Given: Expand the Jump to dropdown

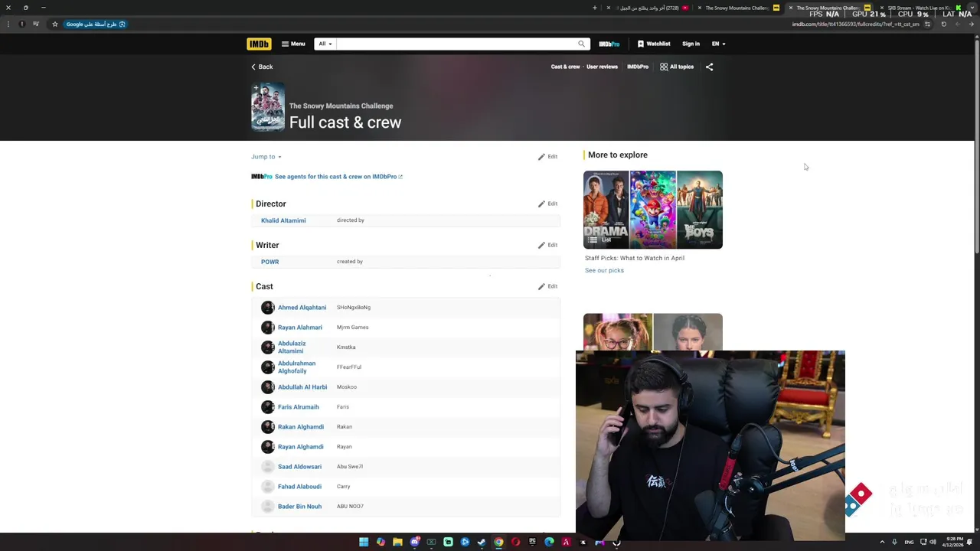Looking at the screenshot, I should [x=266, y=156].
